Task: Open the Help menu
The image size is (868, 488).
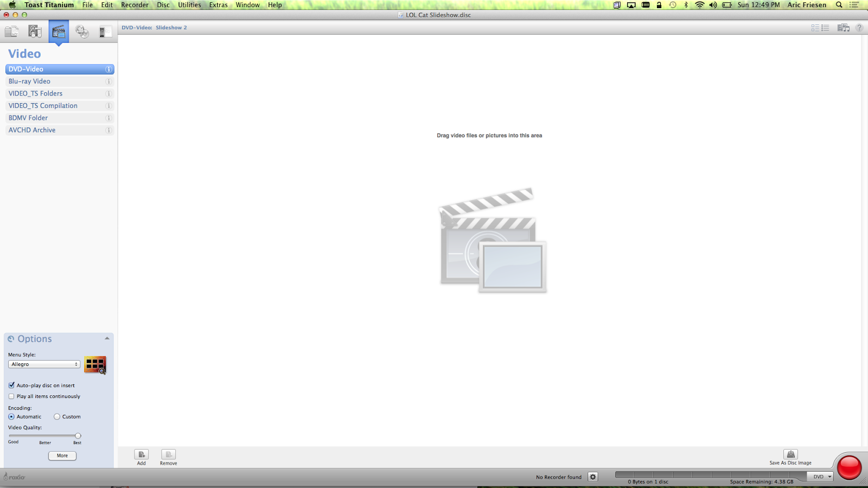Action: (x=275, y=5)
